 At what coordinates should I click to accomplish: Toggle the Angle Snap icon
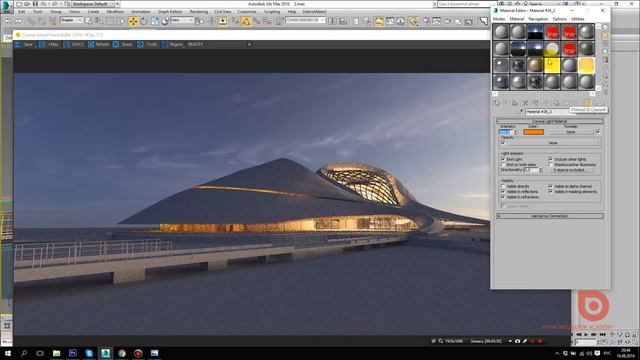point(246,21)
